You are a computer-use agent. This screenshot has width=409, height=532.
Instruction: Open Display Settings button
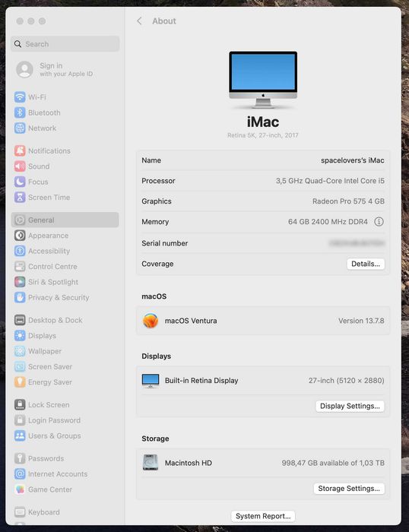coord(350,406)
